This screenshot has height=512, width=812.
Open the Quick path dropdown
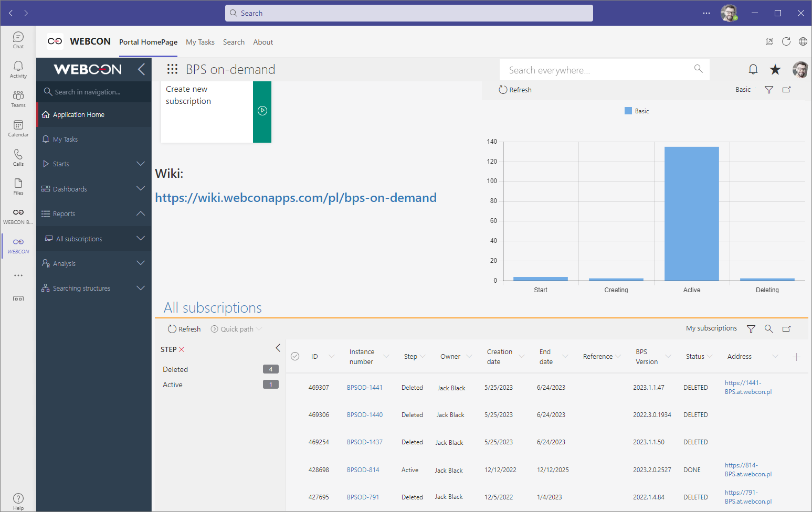pyautogui.click(x=236, y=329)
